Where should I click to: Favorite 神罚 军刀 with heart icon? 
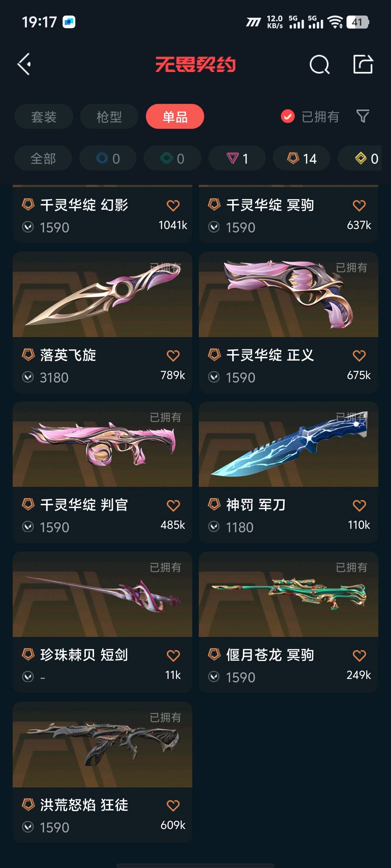359,505
